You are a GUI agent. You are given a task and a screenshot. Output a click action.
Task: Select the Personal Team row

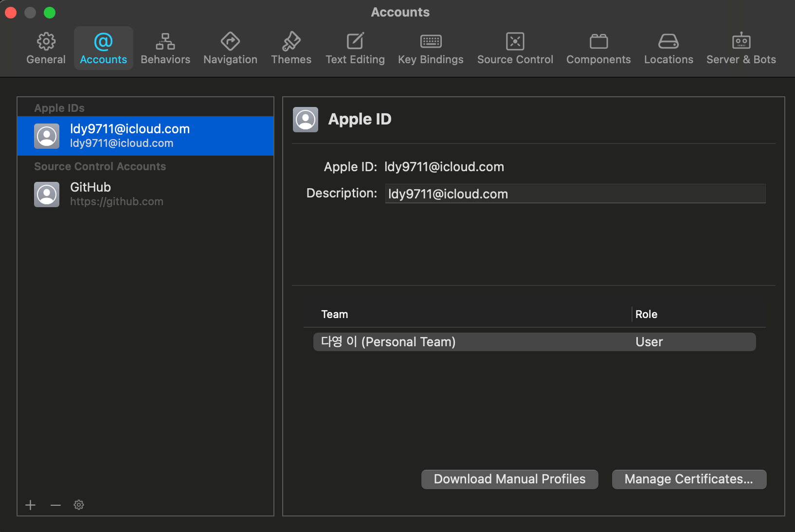coord(534,342)
